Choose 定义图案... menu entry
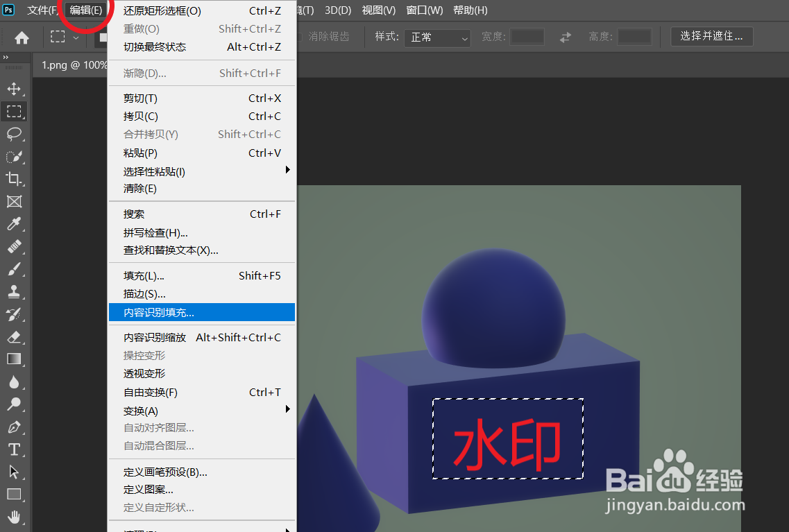Image resolution: width=789 pixels, height=532 pixels. coord(202,490)
